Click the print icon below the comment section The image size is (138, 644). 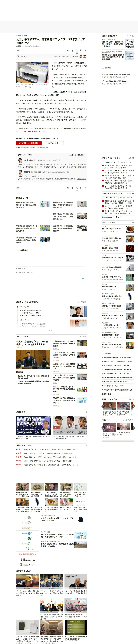[x=18, y=188]
